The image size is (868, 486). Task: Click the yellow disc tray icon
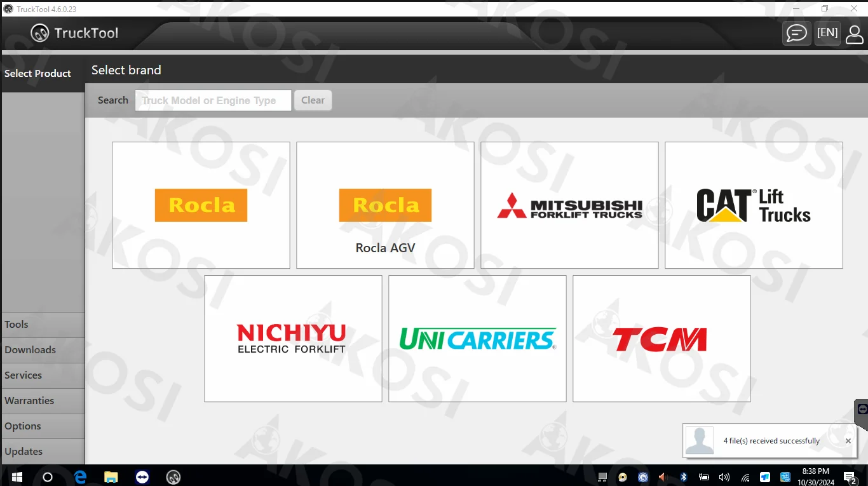coord(623,477)
